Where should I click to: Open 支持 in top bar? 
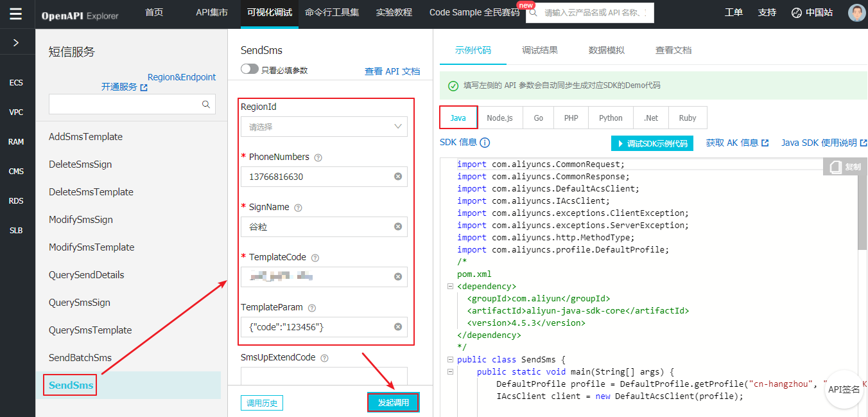pos(767,13)
